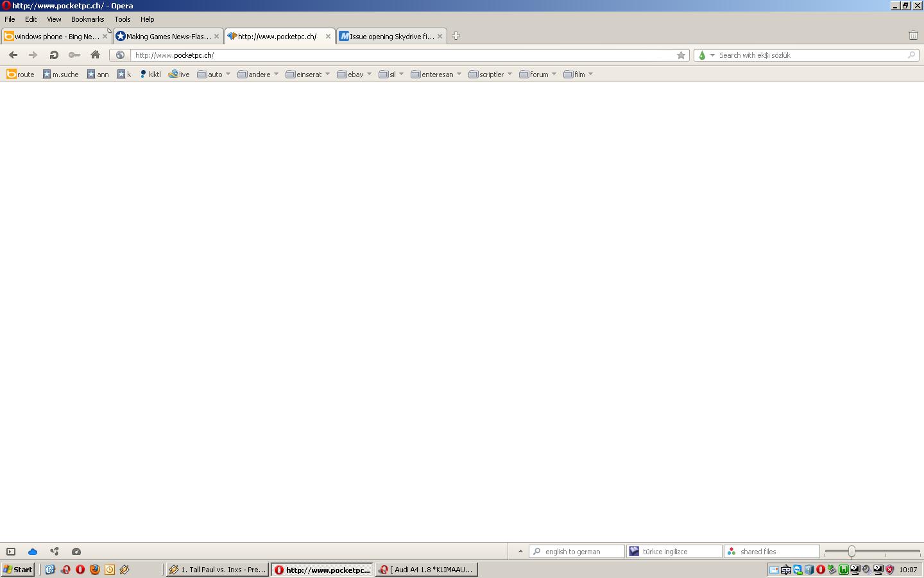This screenshot has height=578, width=924.
Task: Launch Firefox from quick launch
Action: 95,570
